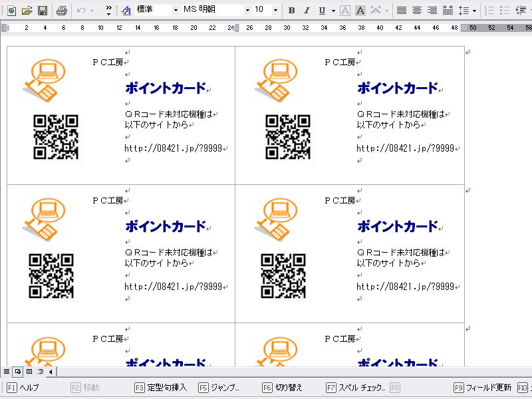Viewport: 532px width, 399px height.
Task: Click the column marker at ruler 24
Action: tap(237, 27)
